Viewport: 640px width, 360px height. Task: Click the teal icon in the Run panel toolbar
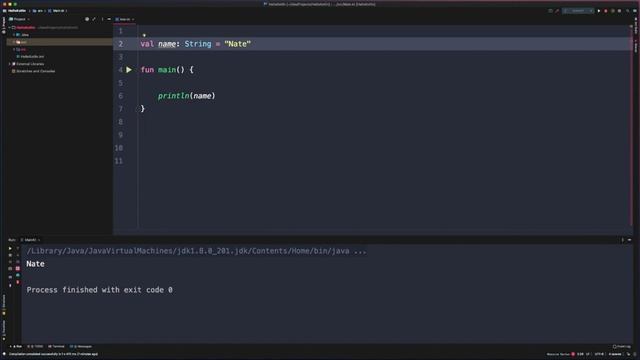(x=18, y=276)
